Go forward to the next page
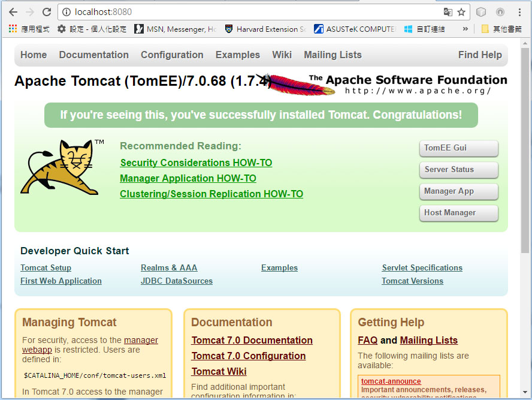 30,12
